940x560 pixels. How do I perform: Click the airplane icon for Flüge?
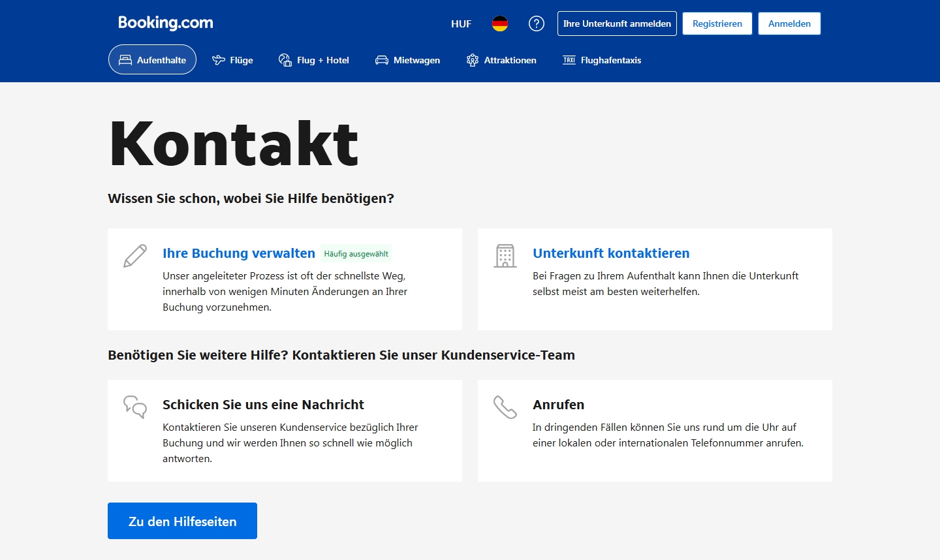(219, 60)
